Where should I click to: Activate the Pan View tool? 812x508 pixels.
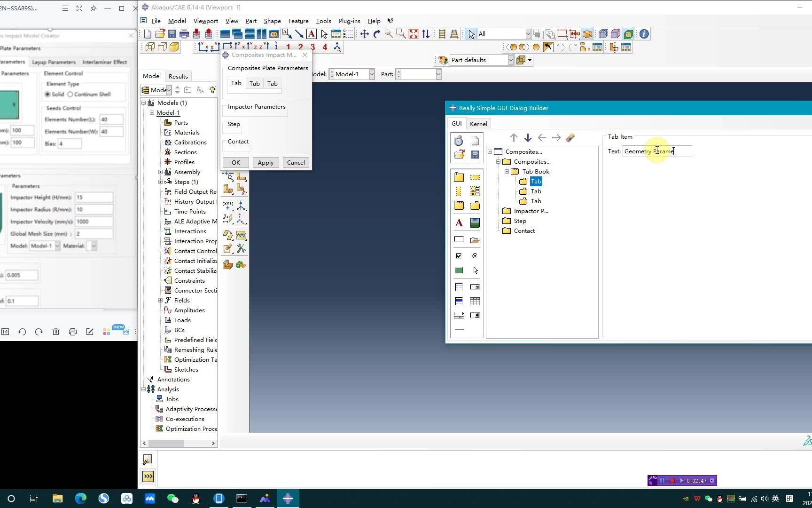tap(365, 33)
